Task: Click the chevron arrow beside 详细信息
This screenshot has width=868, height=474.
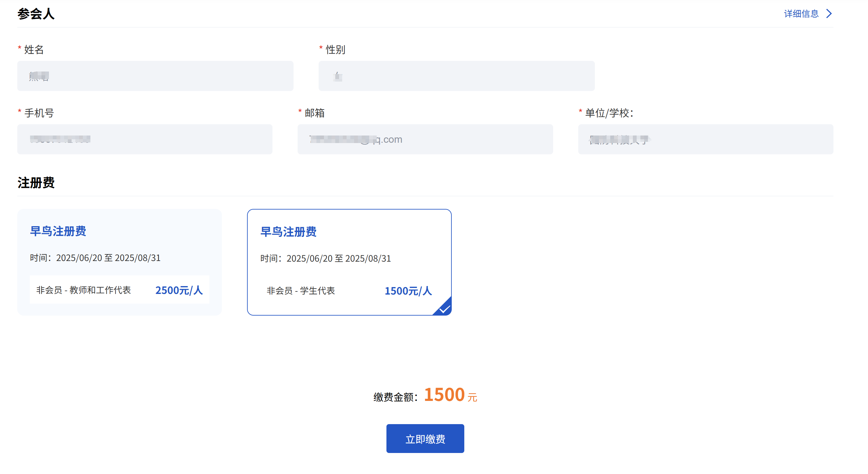Action: click(829, 13)
